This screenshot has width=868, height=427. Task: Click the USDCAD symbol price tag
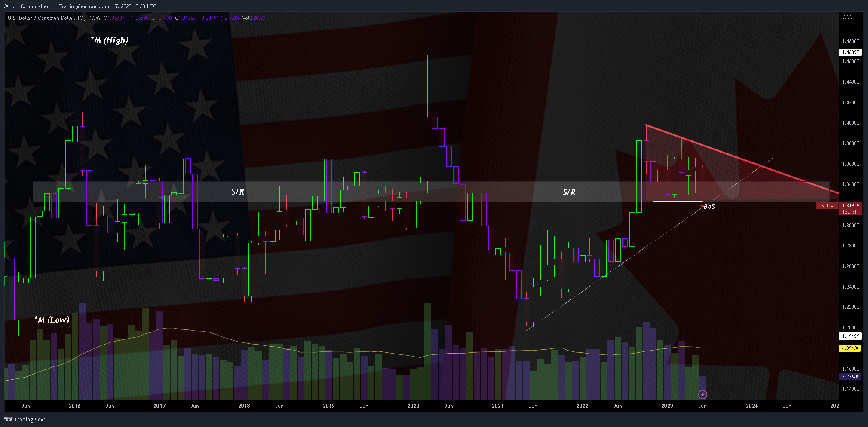click(x=827, y=206)
